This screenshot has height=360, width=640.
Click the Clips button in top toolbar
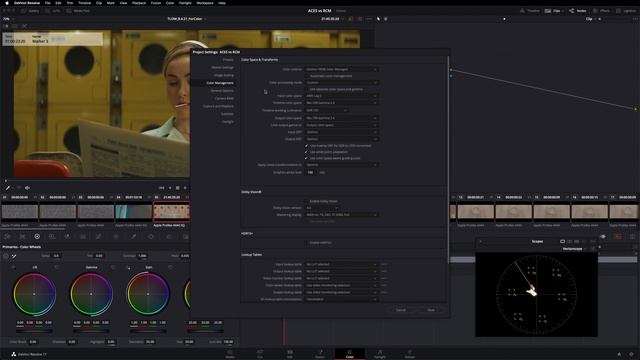[553, 11]
